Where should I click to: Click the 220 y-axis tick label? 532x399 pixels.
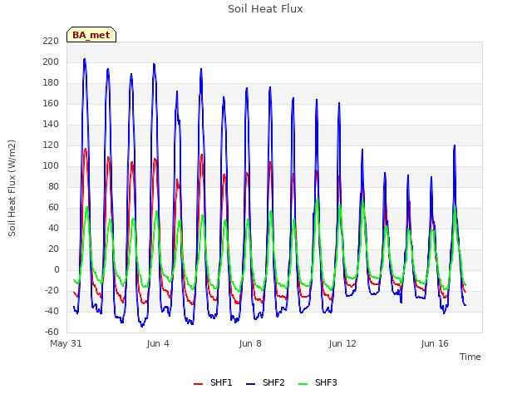point(51,41)
